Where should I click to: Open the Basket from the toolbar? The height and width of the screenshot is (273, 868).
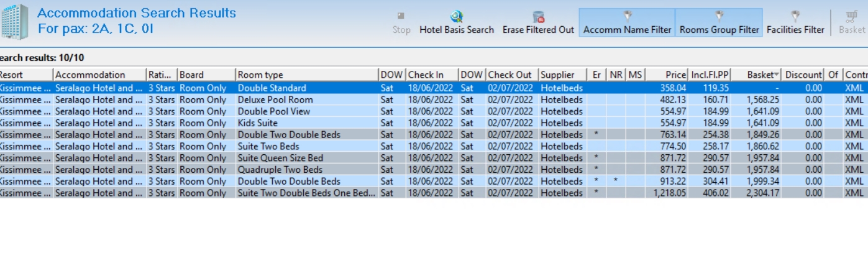pos(852,22)
